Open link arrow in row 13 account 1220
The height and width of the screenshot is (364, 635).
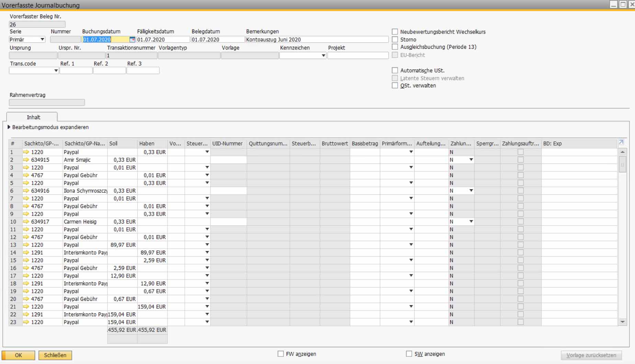pos(26,245)
